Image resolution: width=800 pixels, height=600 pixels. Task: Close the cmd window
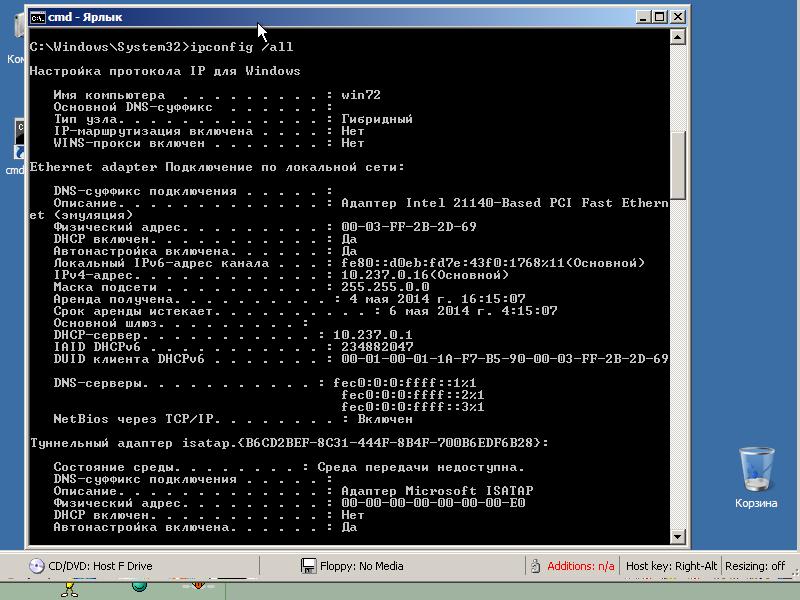click(678, 17)
